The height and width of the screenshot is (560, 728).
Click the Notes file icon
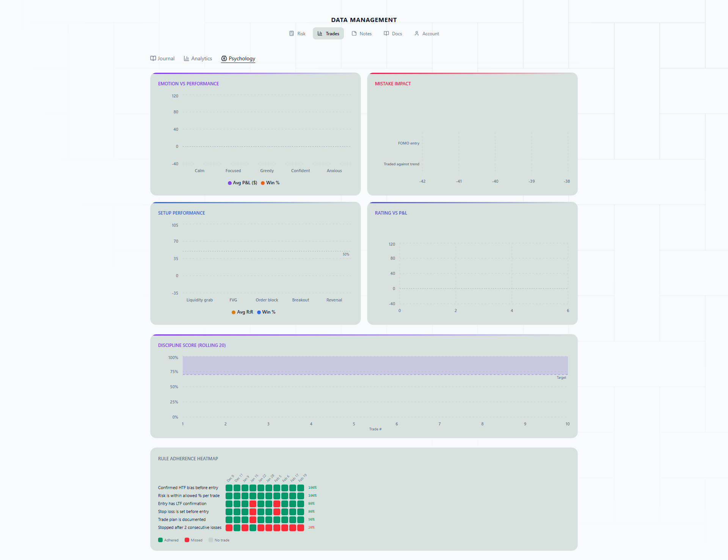click(x=354, y=33)
